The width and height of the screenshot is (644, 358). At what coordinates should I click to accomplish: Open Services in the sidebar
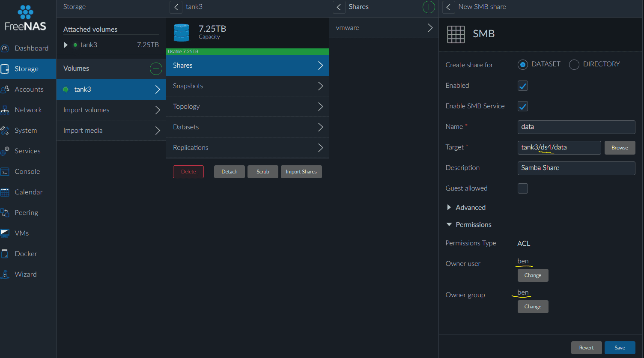tap(28, 151)
